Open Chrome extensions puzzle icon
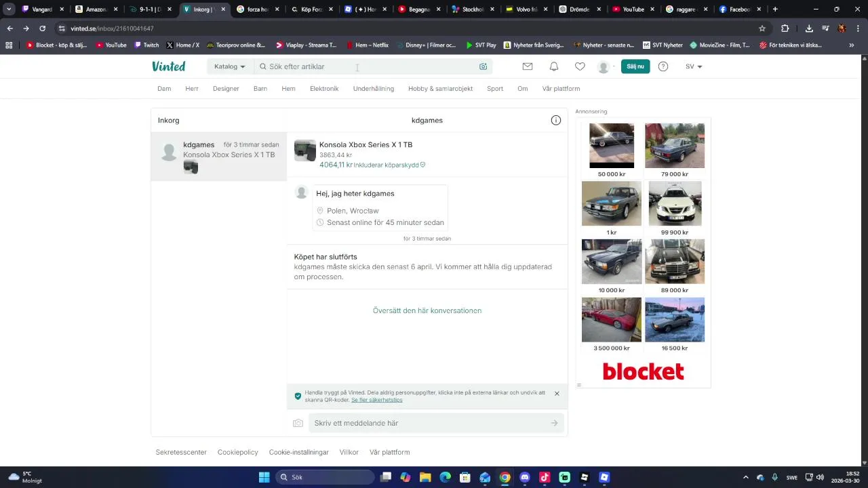This screenshot has height=488, width=868. pos(785,28)
